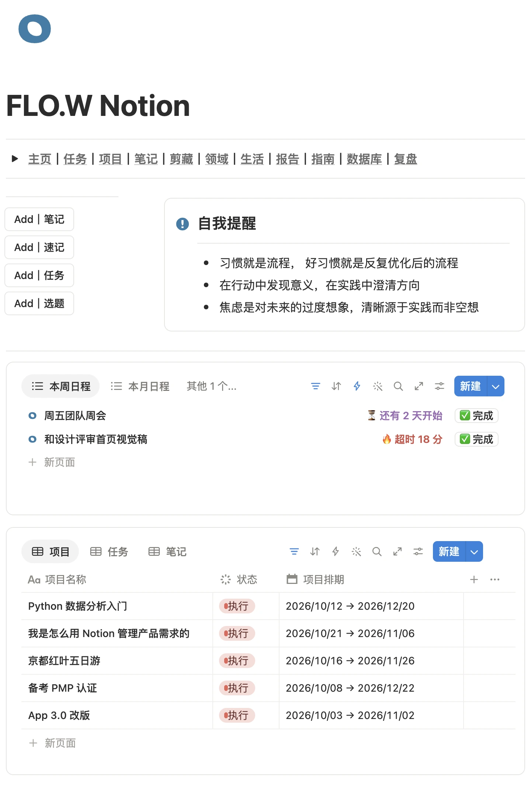Switch to 本月日程 view tab
This screenshot has width=531, height=812.
coord(140,386)
